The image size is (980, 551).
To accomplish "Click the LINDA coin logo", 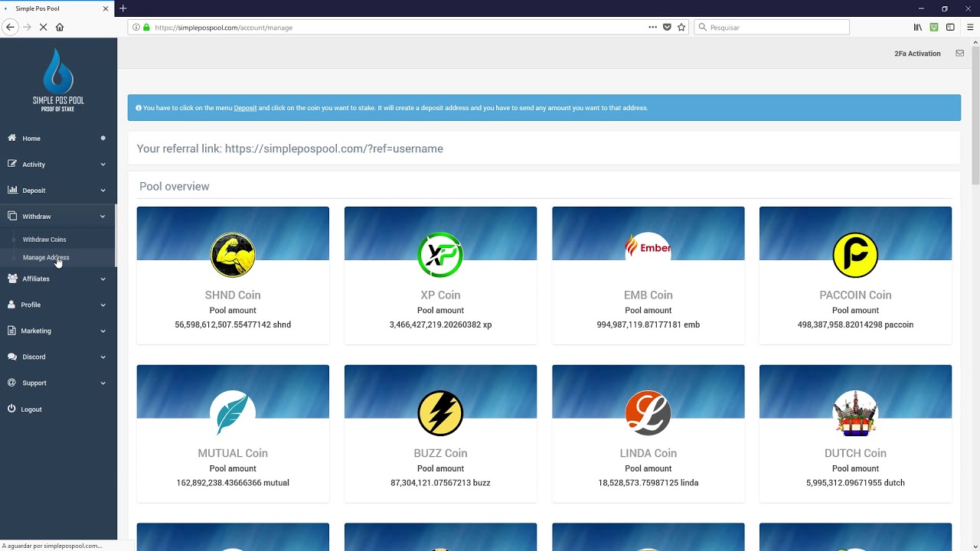I will pyautogui.click(x=648, y=413).
